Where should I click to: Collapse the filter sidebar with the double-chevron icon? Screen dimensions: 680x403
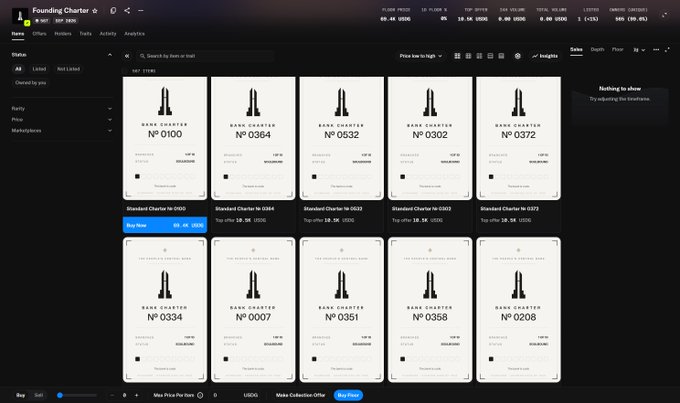point(127,56)
